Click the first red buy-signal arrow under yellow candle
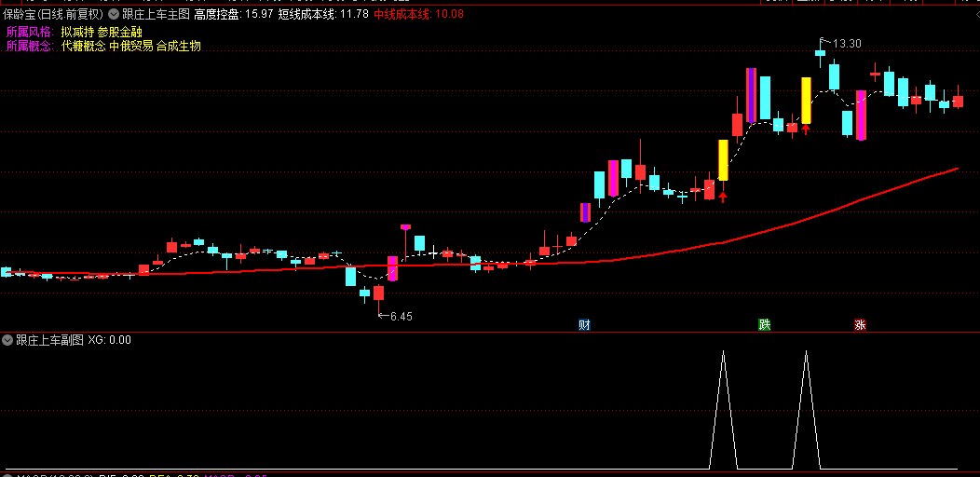This screenshot has width=980, height=477. click(x=723, y=198)
